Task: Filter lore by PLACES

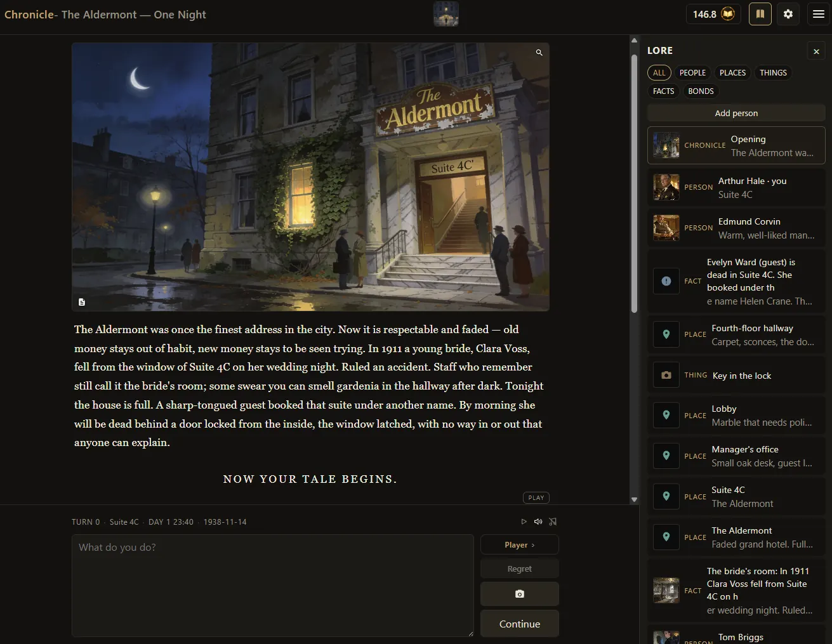Action: point(732,73)
